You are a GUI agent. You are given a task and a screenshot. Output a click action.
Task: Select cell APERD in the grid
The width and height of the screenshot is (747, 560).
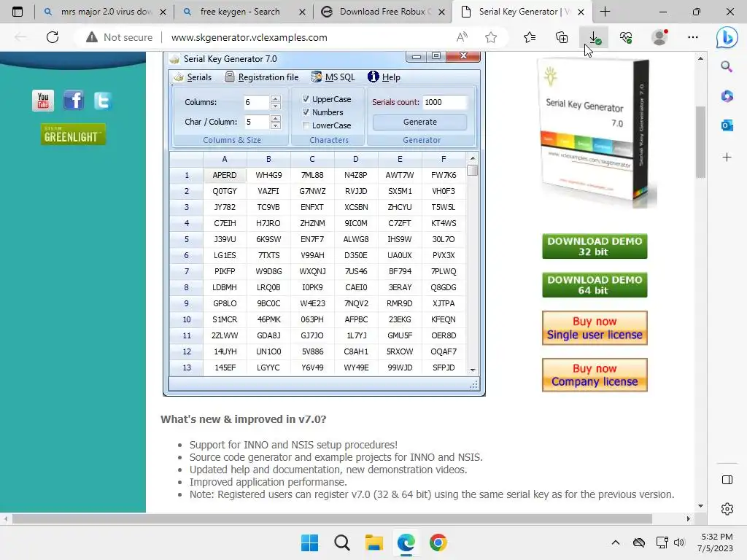pos(225,175)
